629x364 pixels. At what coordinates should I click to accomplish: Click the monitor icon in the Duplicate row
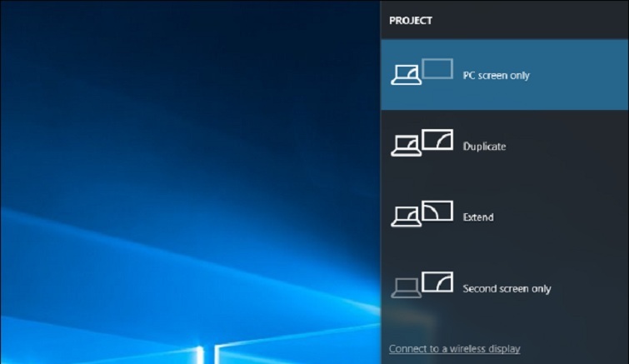point(437,139)
